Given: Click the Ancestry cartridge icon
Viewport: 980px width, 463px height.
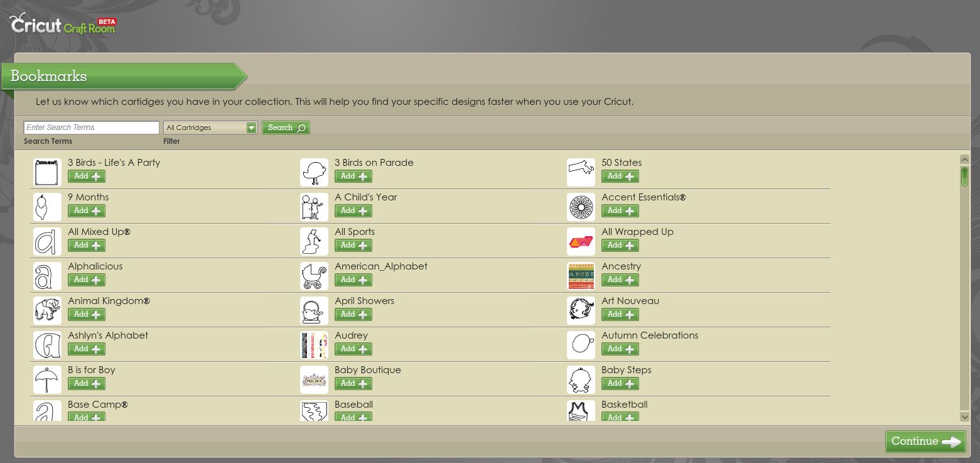Looking at the screenshot, I should click(x=581, y=276).
